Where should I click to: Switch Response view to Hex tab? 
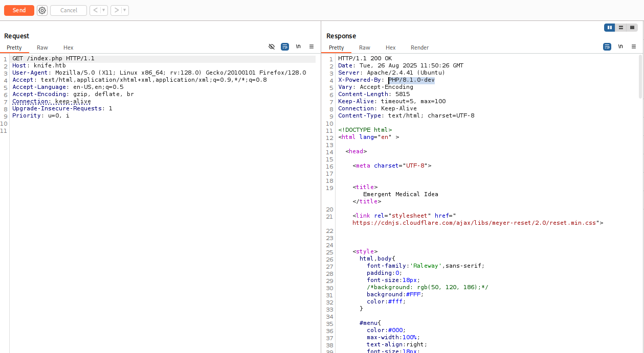coord(391,48)
